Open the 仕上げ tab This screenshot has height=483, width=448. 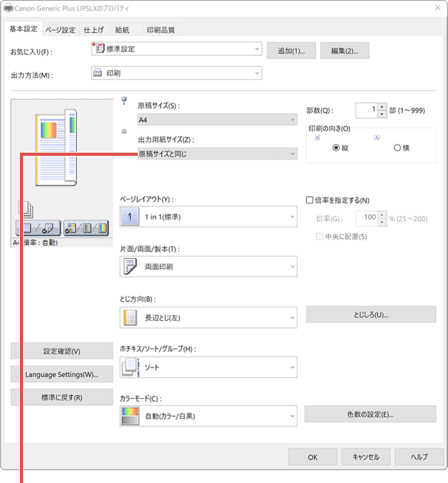94,30
